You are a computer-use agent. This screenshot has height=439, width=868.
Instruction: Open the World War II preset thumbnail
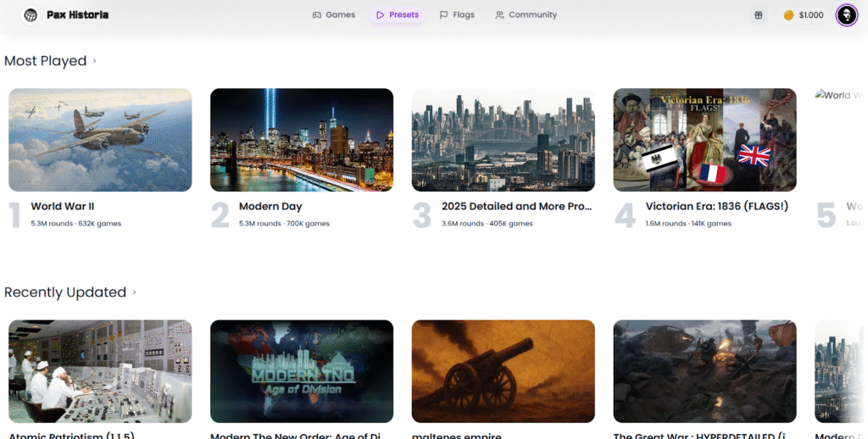tap(100, 140)
